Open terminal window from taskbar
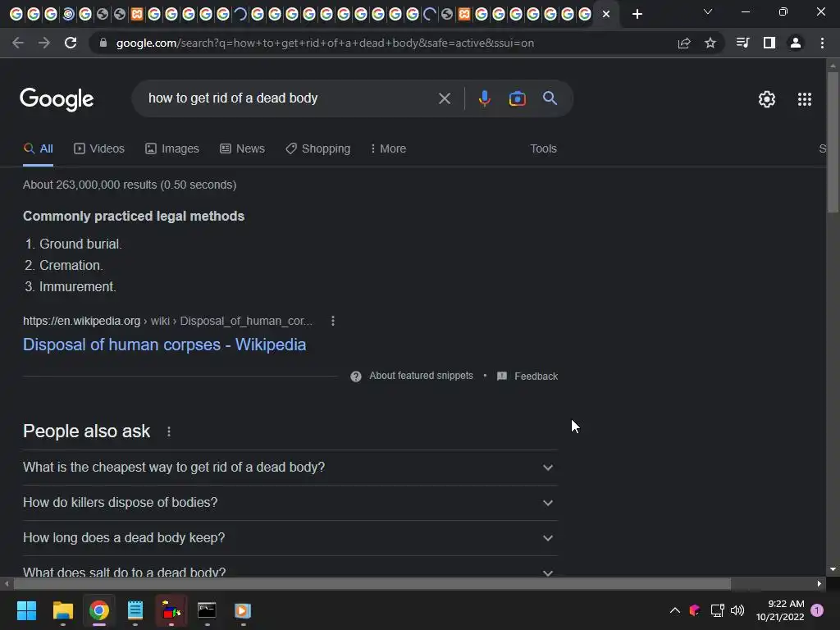Image resolution: width=840 pixels, height=630 pixels. [x=207, y=610]
